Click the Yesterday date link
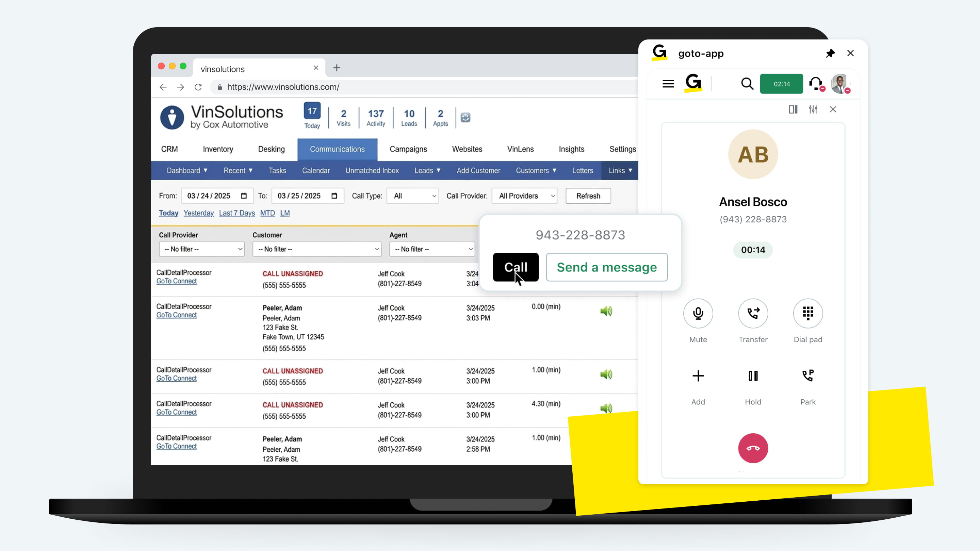The height and width of the screenshot is (551, 980). [x=199, y=213]
